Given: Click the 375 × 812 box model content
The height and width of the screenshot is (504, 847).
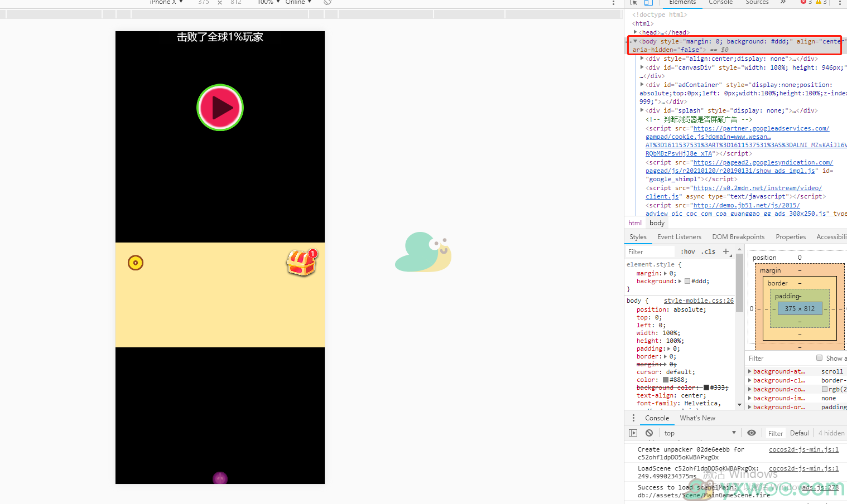Looking at the screenshot, I should pyautogui.click(x=800, y=309).
